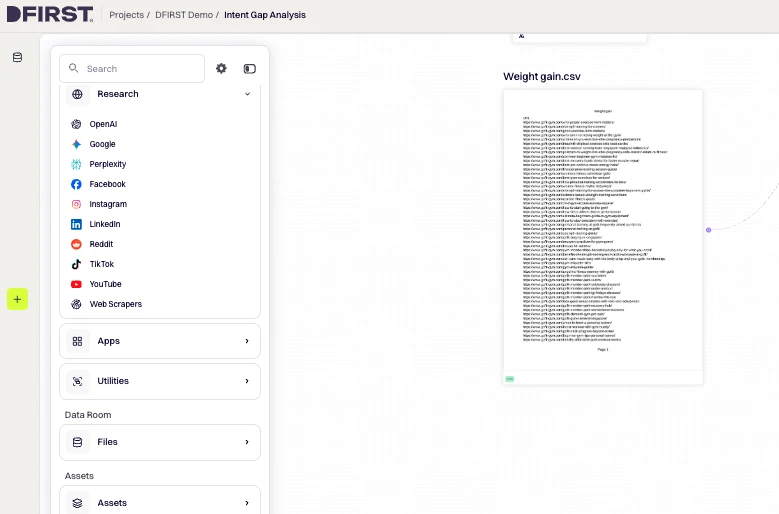The width and height of the screenshot is (779, 514).
Task: Collapse the Research section chevron
Action: coord(247,94)
